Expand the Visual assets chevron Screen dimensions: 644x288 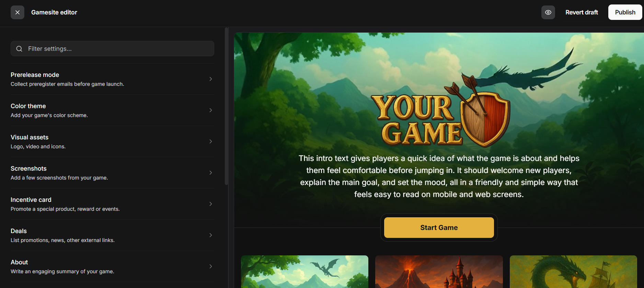(x=211, y=141)
